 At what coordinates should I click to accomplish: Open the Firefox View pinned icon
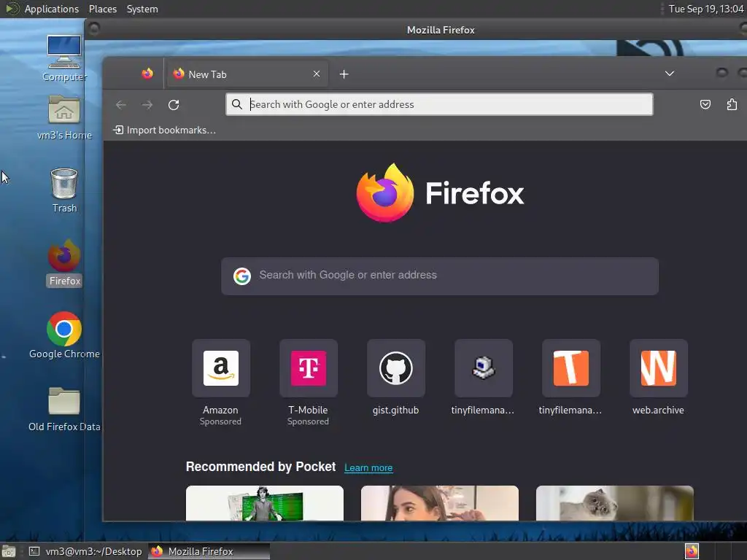147,74
